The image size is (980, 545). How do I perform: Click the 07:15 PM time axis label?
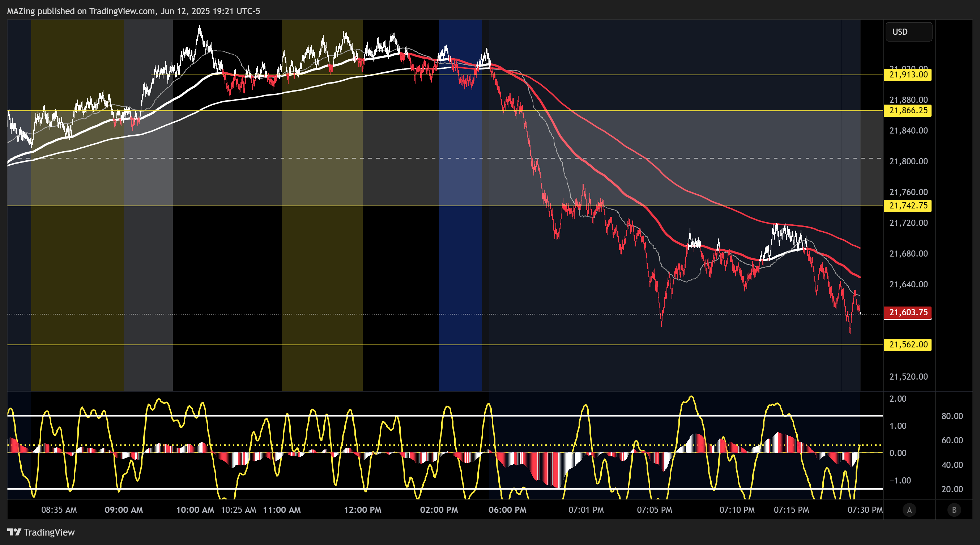(x=791, y=510)
